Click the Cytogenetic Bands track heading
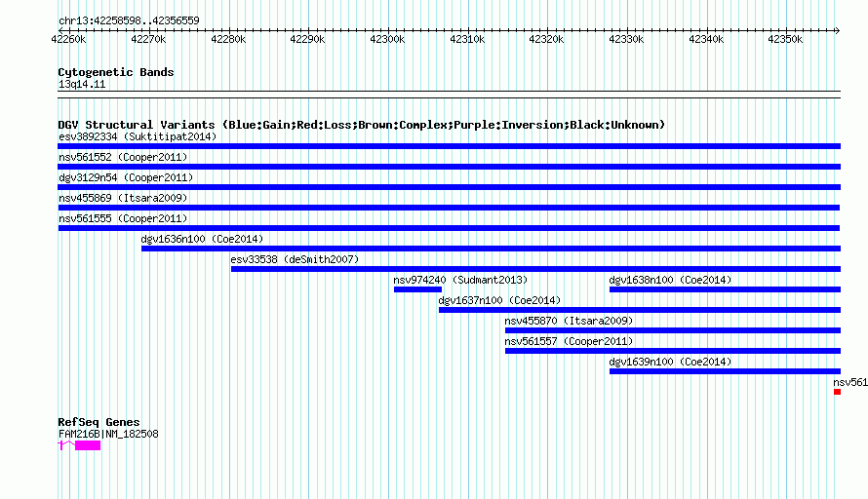868x499 pixels. [x=116, y=72]
